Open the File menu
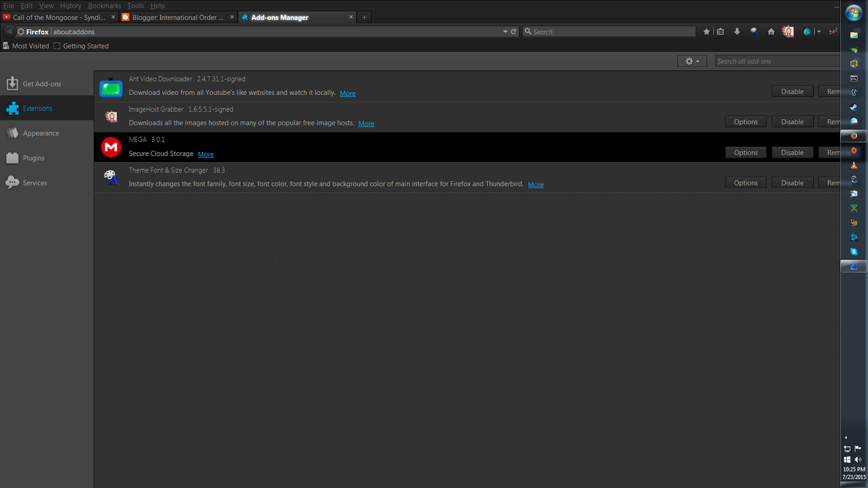Image resolution: width=868 pixels, height=488 pixels. coord(9,5)
